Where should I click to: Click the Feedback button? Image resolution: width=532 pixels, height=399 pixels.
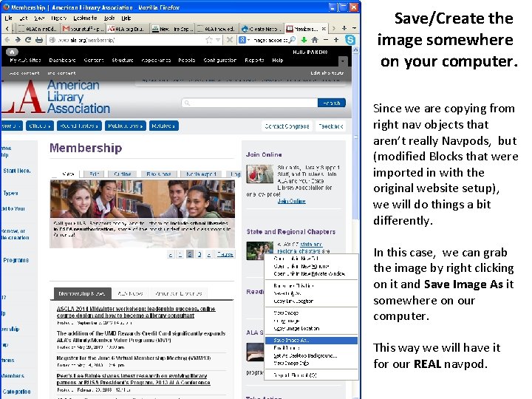coord(331,126)
